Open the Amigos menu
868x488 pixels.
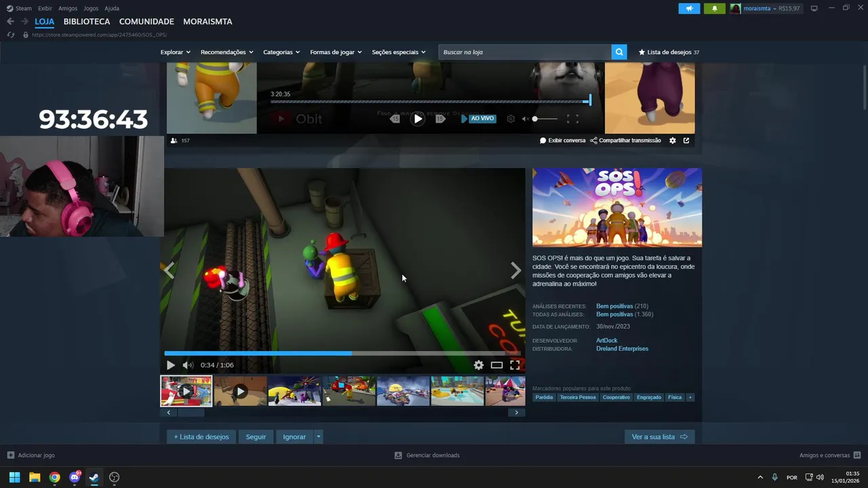68,8
